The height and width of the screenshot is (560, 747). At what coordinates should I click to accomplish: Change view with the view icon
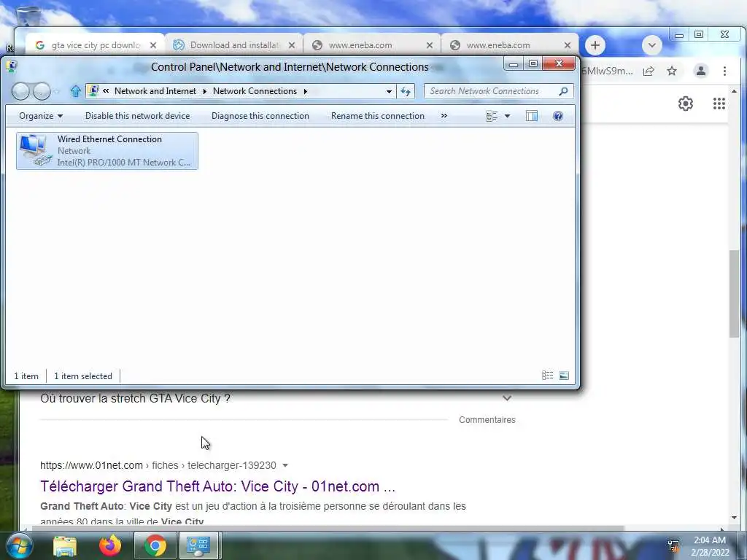pyautogui.click(x=491, y=116)
